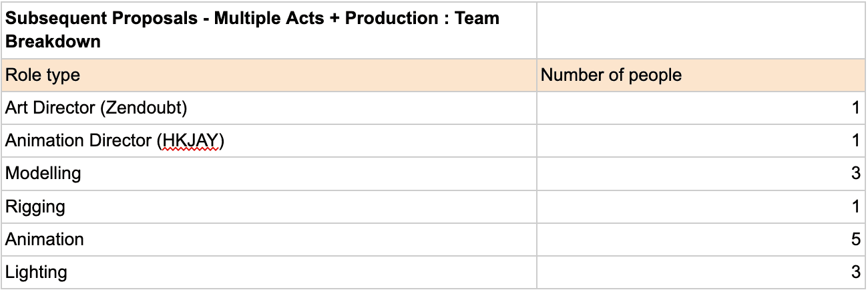
Task: Click the Animation role cell
Action: [268, 239]
